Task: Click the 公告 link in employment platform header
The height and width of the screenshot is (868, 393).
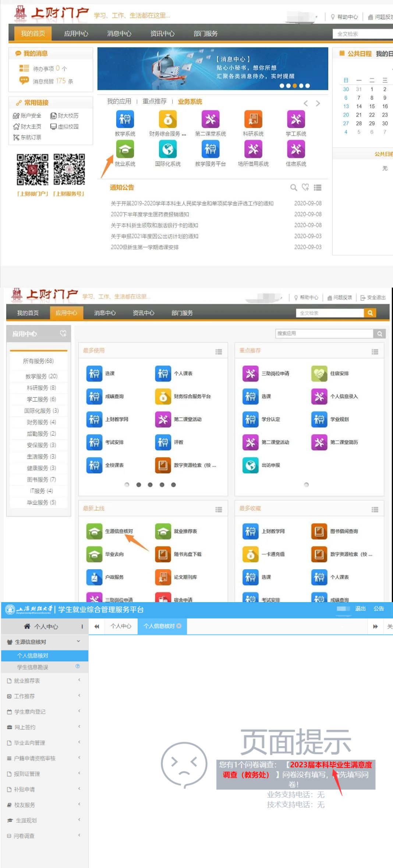Action: [379, 608]
